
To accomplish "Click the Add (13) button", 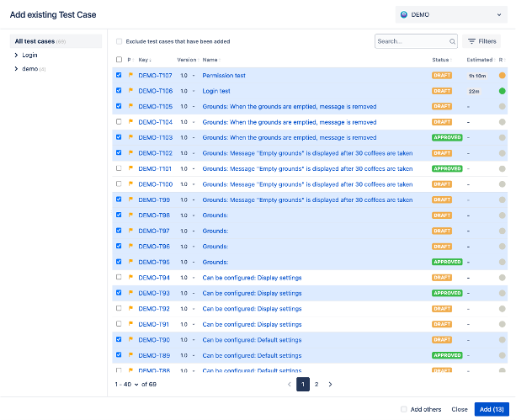I will (x=491, y=409).
